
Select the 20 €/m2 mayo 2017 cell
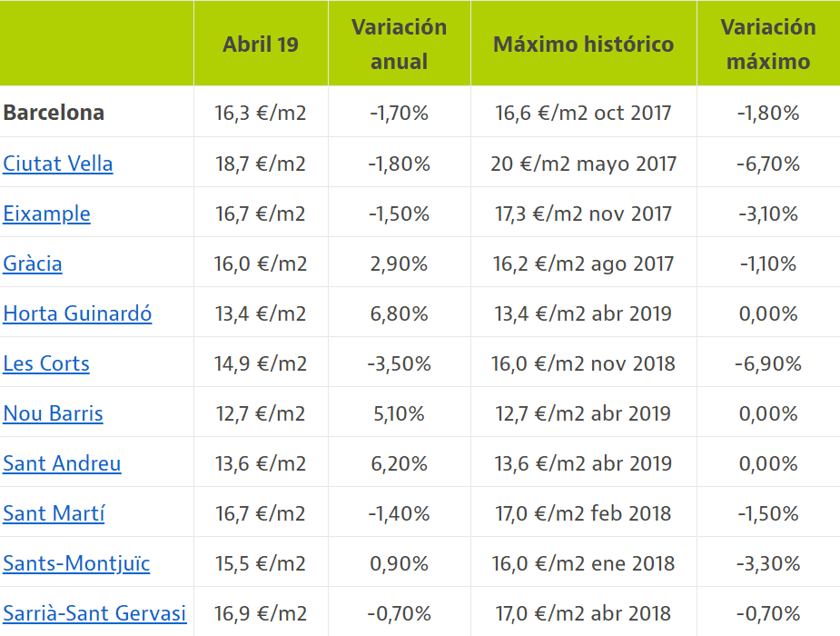[x=584, y=164]
